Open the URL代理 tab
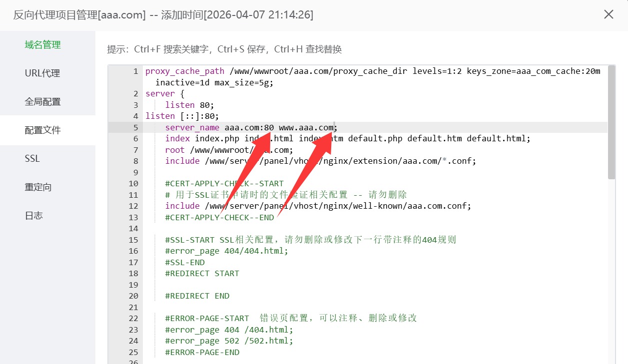 [41, 72]
